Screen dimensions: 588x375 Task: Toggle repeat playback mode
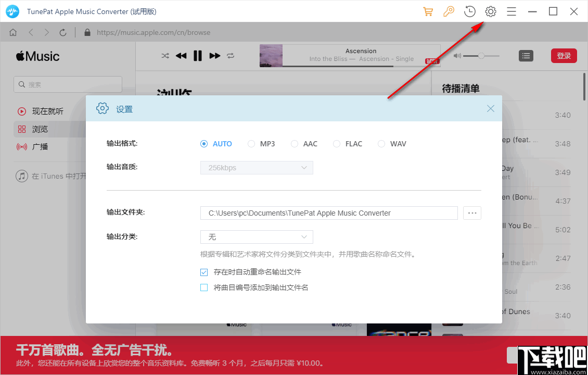pos(231,56)
